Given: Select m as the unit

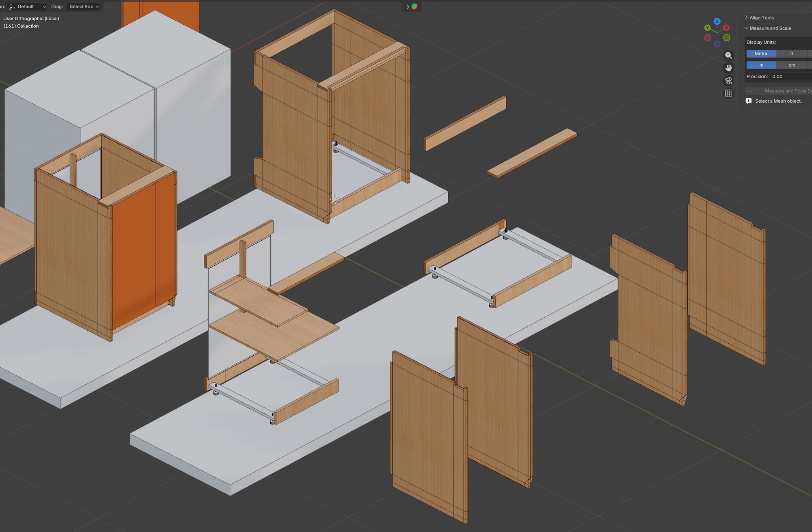Looking at the screenshot, I should pyautogui.click(x=761, y=65).
